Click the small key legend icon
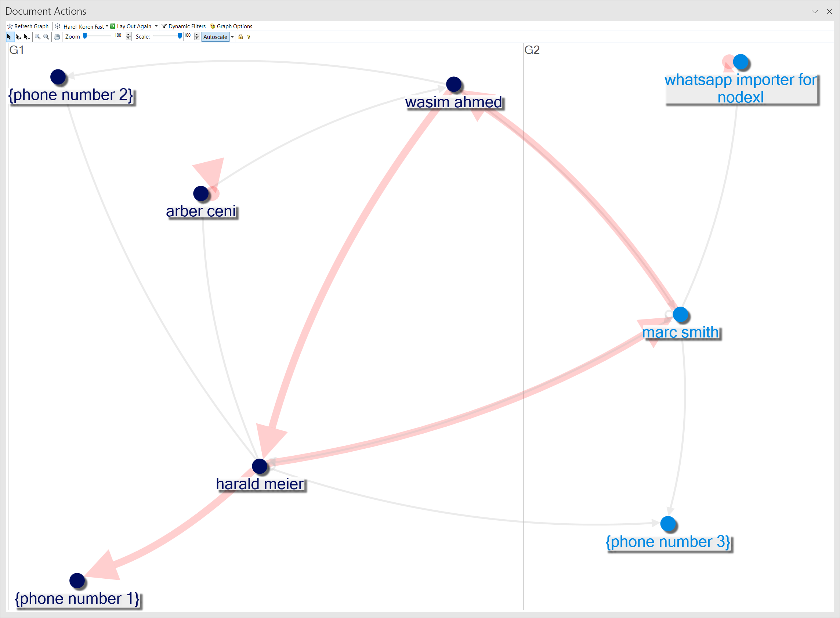This screenshot has width=840, height=618. pyautogui.click(x=249, y=37)
